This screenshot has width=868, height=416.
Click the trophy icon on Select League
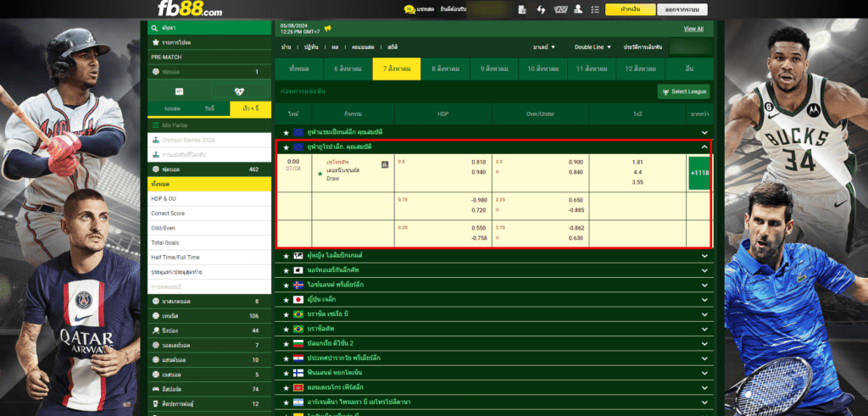click(665, 92)
